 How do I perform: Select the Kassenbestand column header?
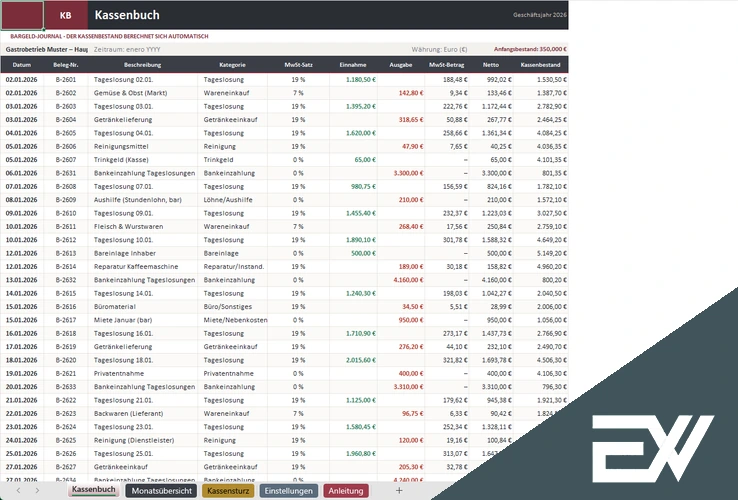pyautogui.click(x=540, y=65)
